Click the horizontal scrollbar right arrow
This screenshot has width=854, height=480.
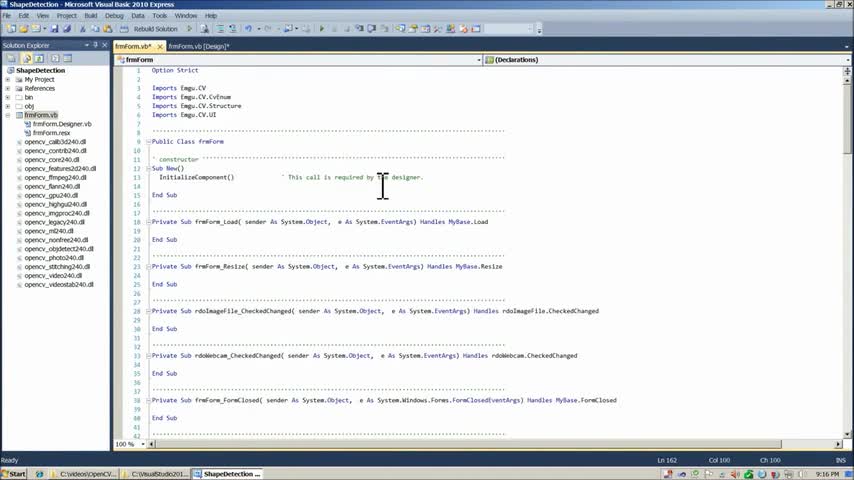(x=838, y=445)
